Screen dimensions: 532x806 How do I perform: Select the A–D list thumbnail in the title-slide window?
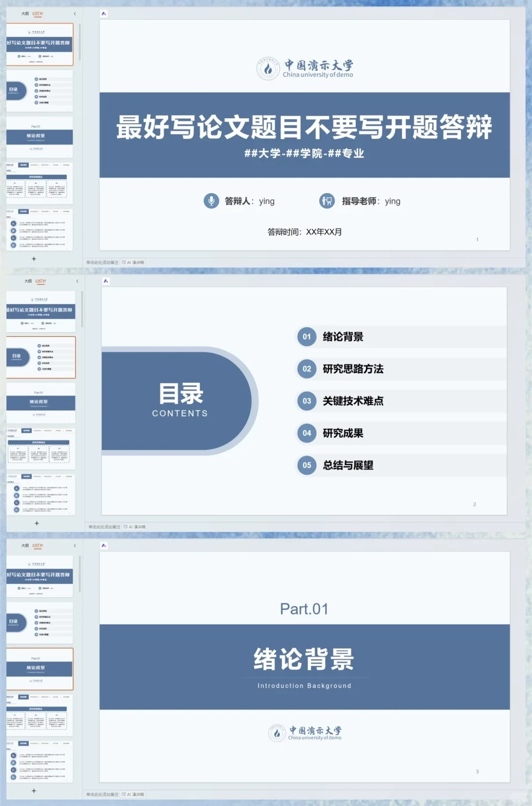click(40, 230)
